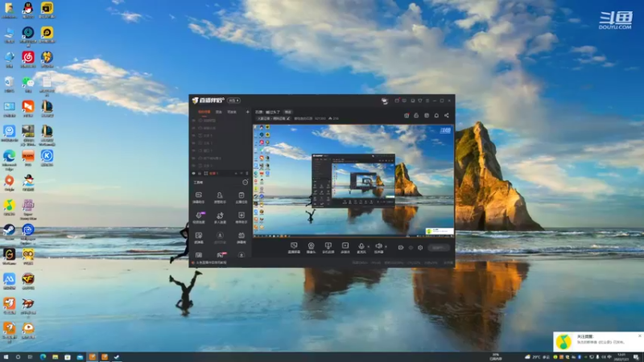Click the small button after room title
Screen dimensions: 644x362
[288, 112]
